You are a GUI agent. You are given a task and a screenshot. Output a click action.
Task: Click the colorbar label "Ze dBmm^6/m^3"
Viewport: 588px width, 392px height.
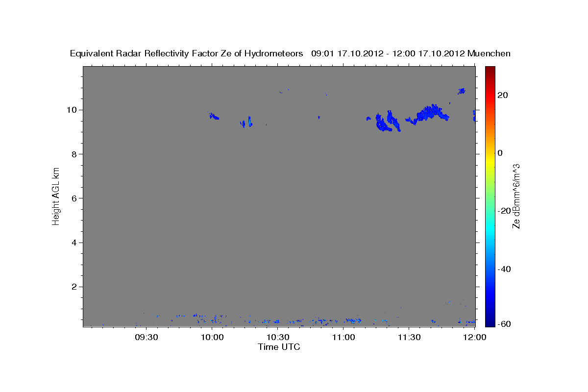point(516,196)
